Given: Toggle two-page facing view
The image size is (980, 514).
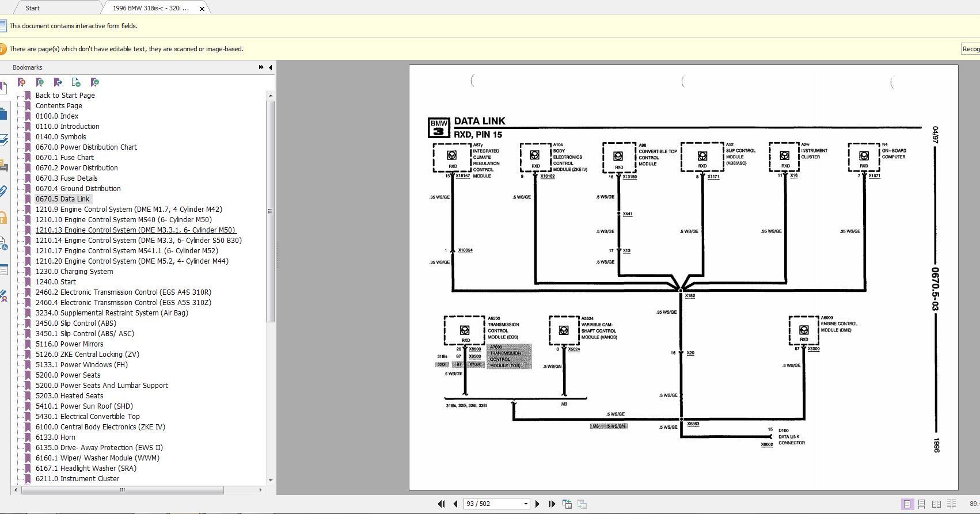Looking at the screenshot, I should click(936, 504).
